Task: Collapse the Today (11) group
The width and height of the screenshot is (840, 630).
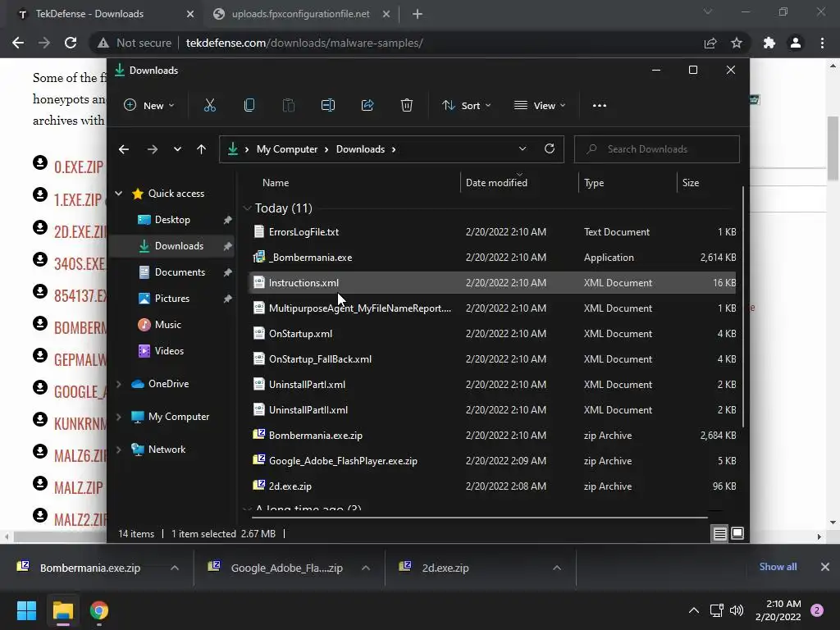Action: click(x=247, y=208)
